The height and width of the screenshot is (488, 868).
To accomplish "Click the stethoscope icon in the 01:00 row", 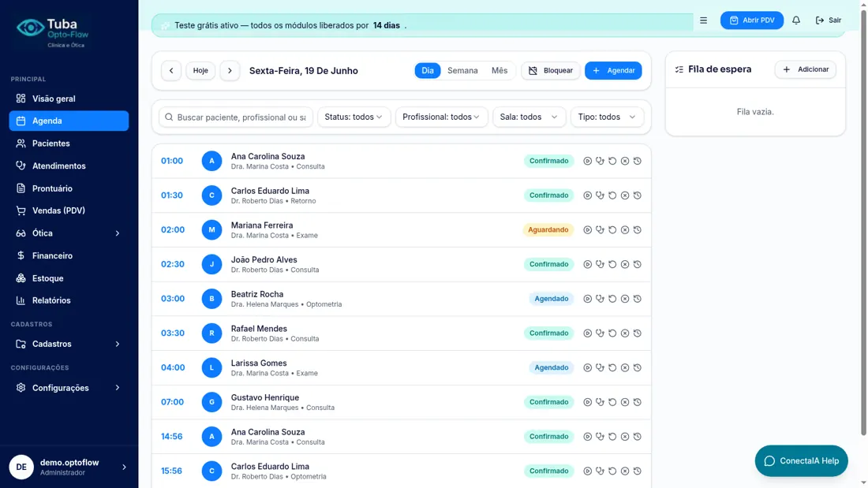I will point(600,161).
